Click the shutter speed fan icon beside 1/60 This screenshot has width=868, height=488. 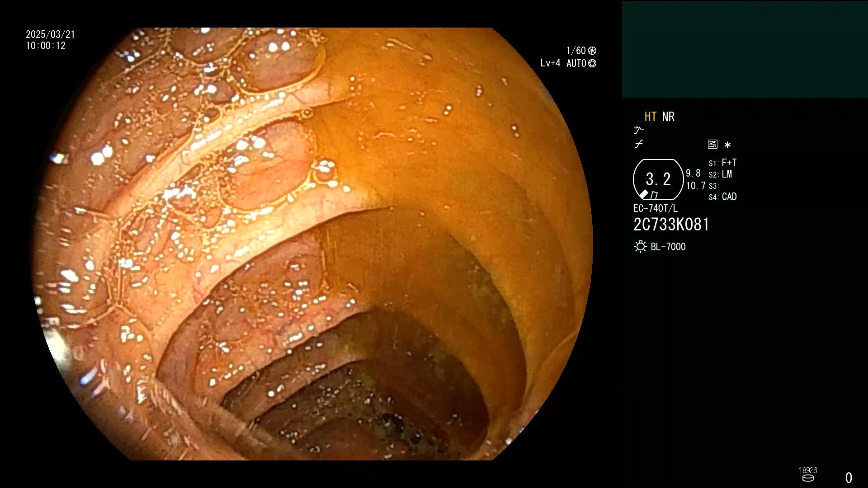pyautogui.click(x=592, y=51)
